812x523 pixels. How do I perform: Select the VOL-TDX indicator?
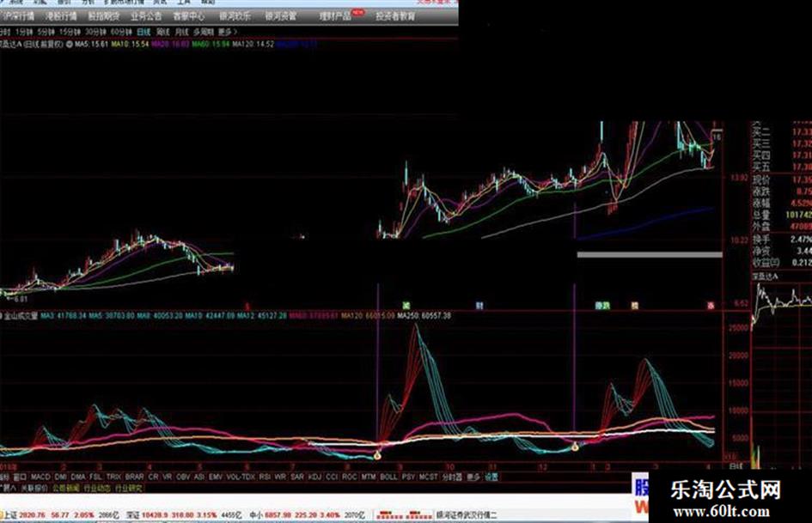(x=241, y=477)
